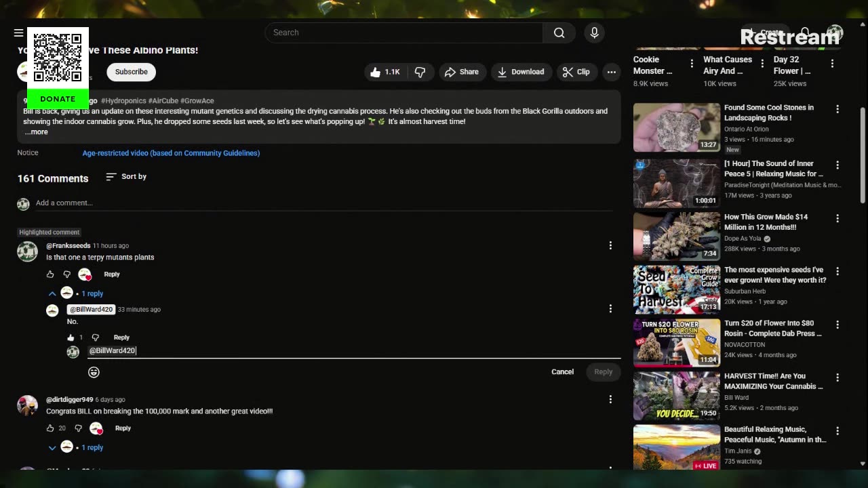Open the "HARVEST Time!!" video thumbnail
Viewport: 868px width, 488px height.
click(x=677, y=396)
